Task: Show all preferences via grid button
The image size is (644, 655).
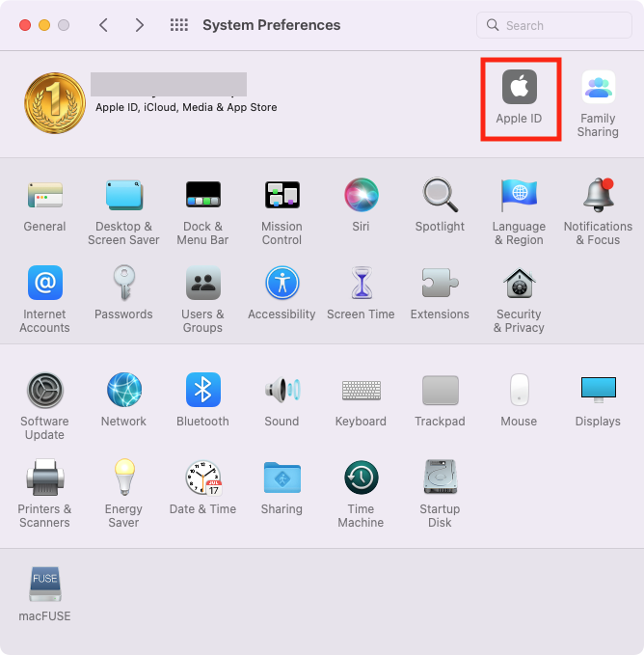Action: coord(179,25)
